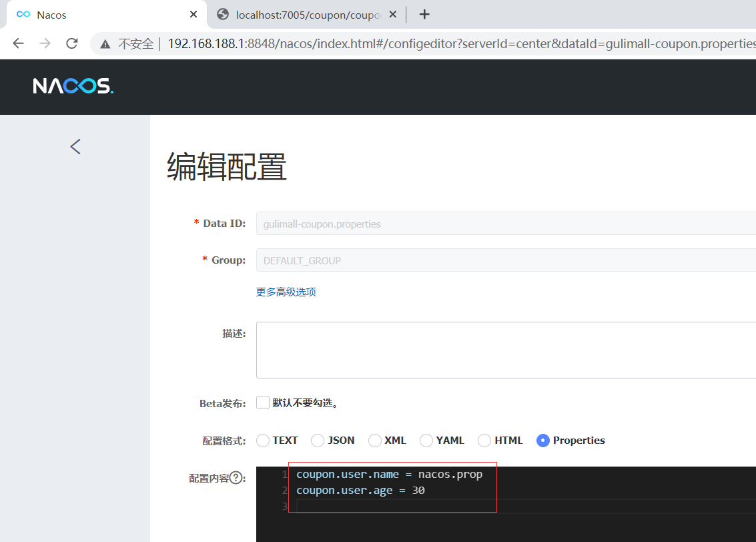Click the insecure warning triangle icon

[105, 44]
